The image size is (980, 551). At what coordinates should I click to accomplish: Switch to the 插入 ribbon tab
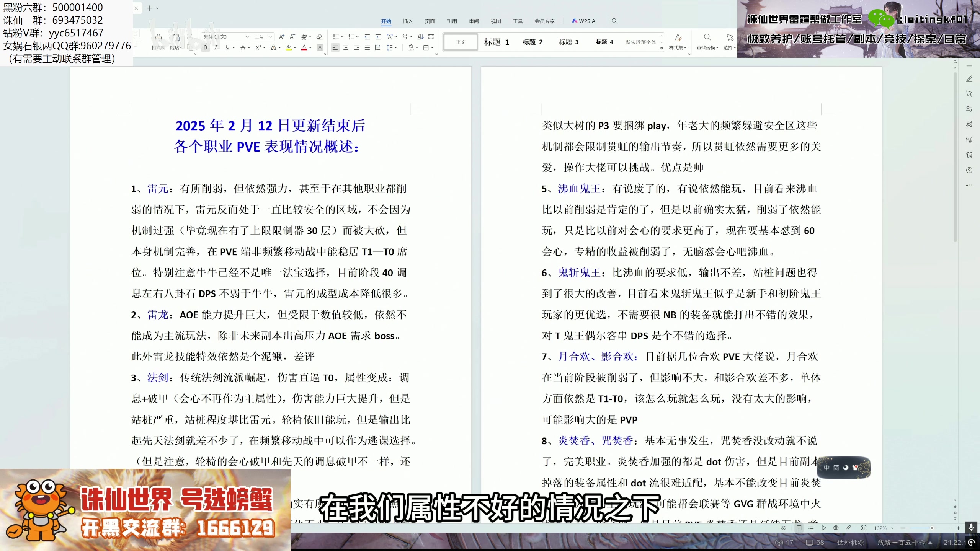coord(408,21)
